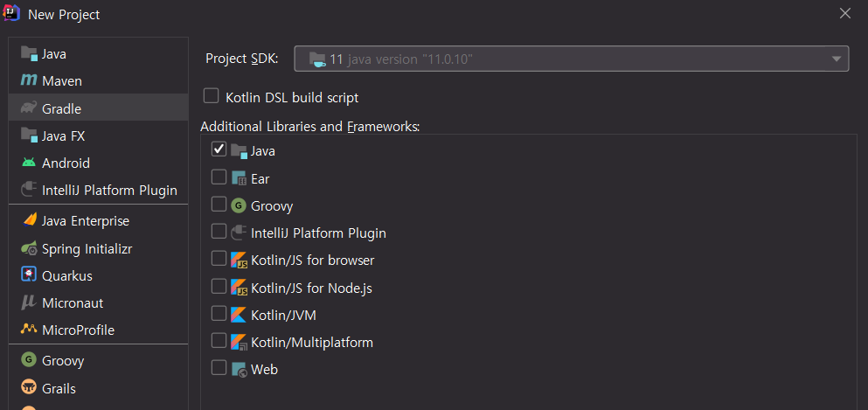This screenshot has width=868, height=410.
Task: Select Maven project type label
Action: [62, 81]
